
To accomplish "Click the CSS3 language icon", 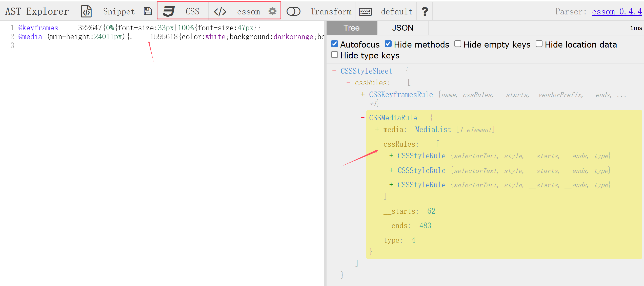I will [x=169, y=11].
